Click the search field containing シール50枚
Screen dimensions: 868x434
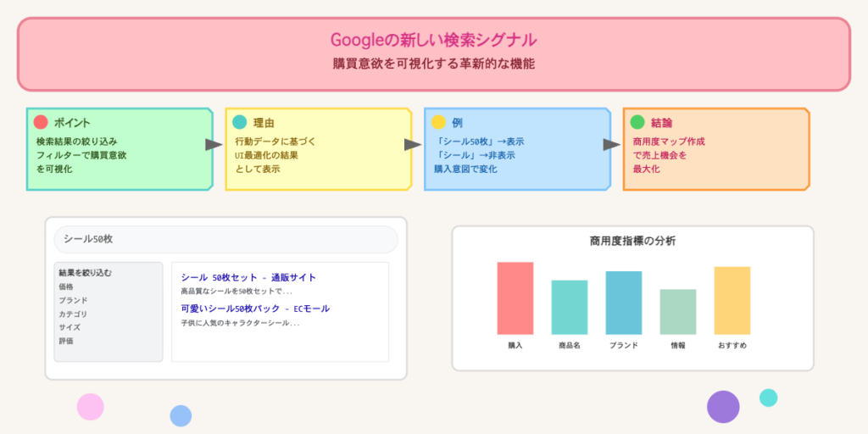pos(225,239)
